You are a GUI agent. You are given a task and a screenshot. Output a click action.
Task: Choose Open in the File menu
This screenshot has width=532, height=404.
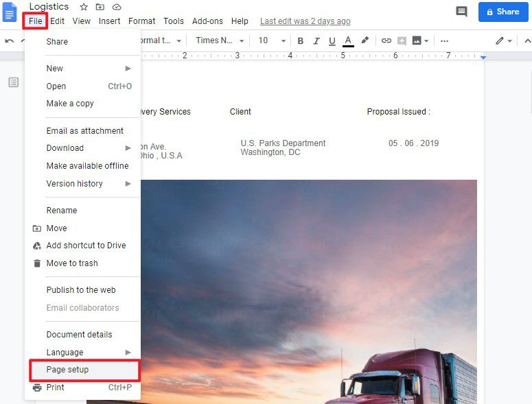[82, 86]
